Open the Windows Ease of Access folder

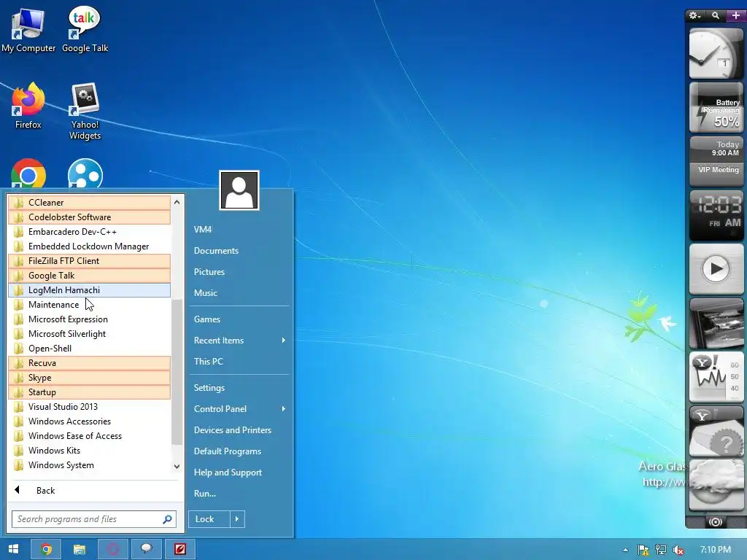[x=89, y=436]
